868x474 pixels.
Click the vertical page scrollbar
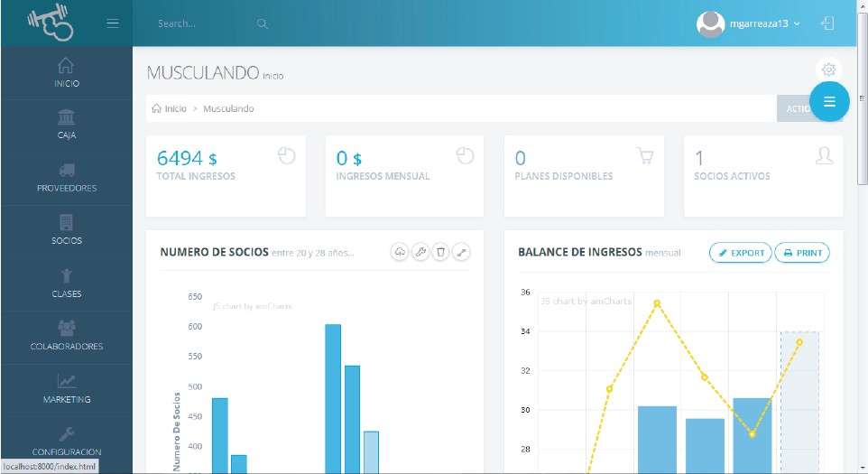click(x=862, y=98)
